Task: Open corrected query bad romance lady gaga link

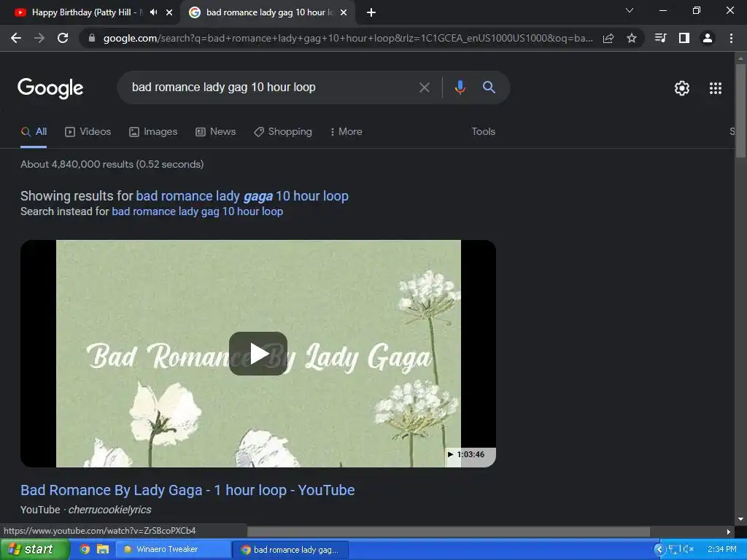Action: 242,196
